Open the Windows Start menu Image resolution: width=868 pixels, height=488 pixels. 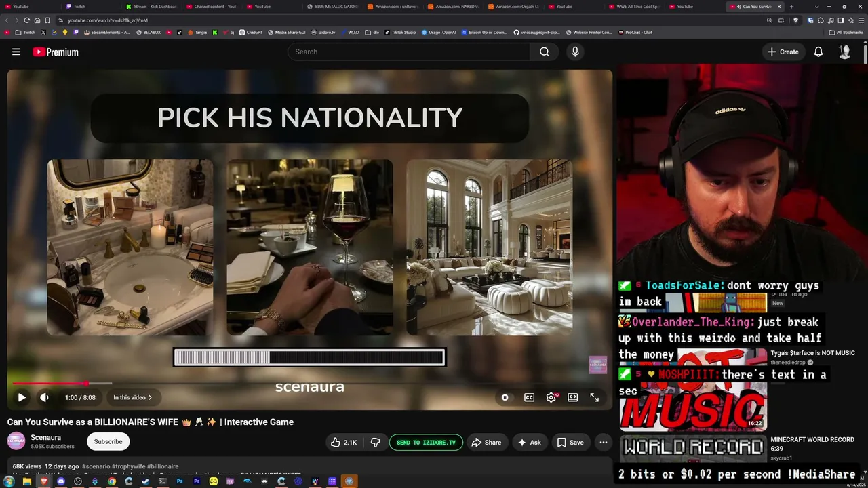pos(10,481)
